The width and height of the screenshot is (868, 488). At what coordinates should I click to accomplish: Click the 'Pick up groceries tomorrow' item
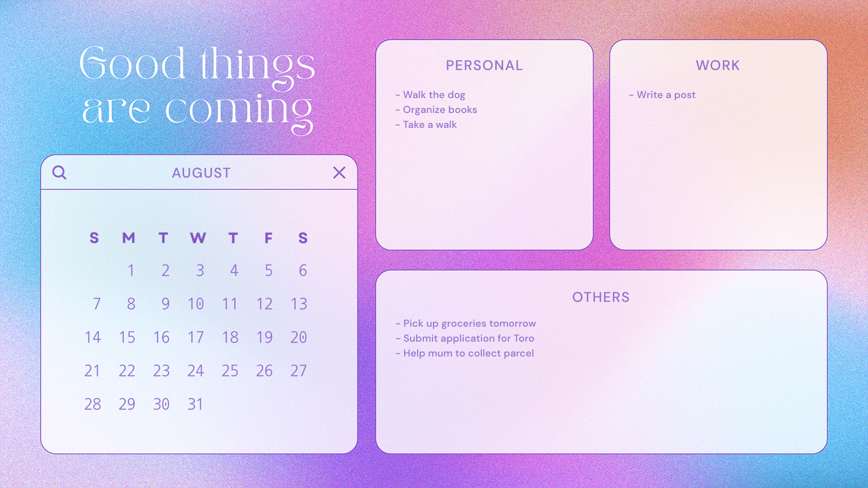point(466,323)
